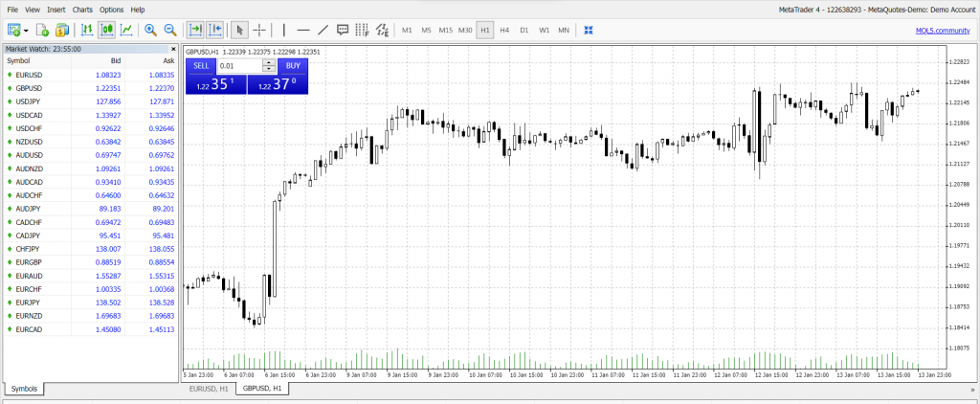Expand chart tabs with double-arrow at bottom right

[972, 390]
